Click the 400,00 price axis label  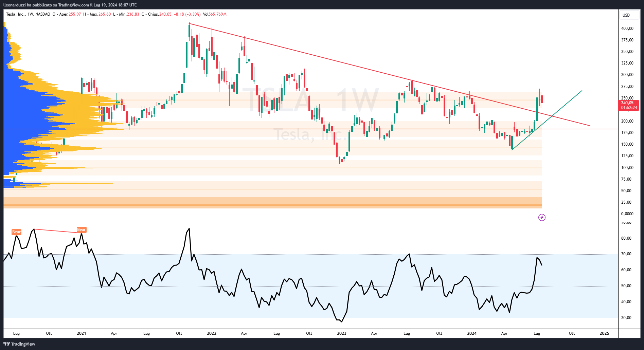pyautogui.click(x=627, y=29)
